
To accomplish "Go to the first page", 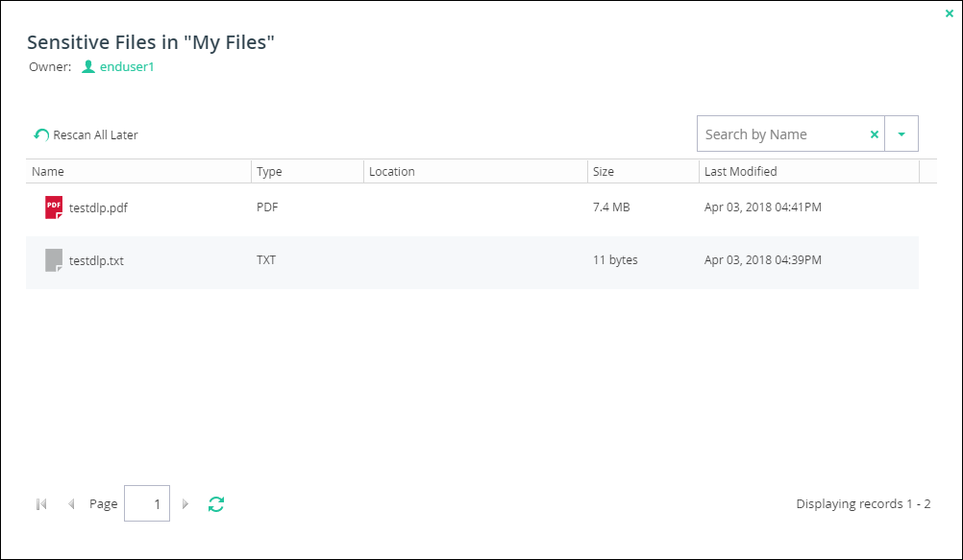I will (x=41, y=504).
